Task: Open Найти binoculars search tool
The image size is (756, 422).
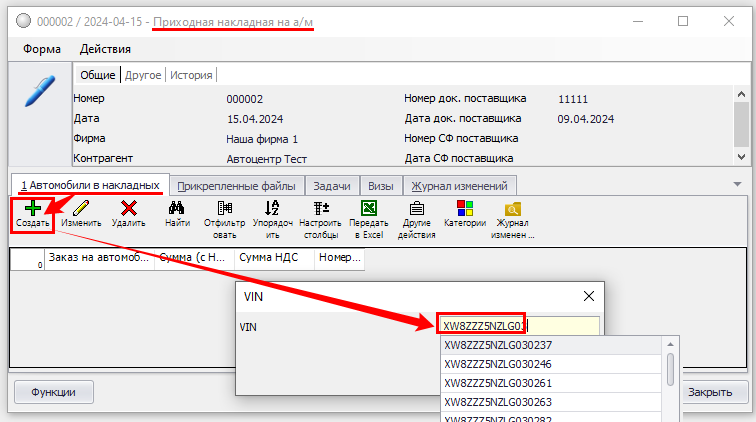Action: pyautogui.click(x=178, y=208)
